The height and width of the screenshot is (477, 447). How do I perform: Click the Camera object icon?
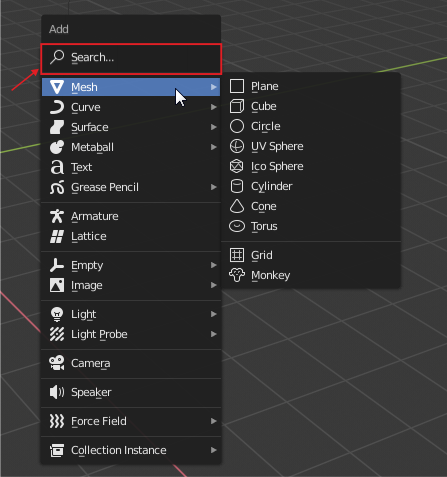[57, 363]
